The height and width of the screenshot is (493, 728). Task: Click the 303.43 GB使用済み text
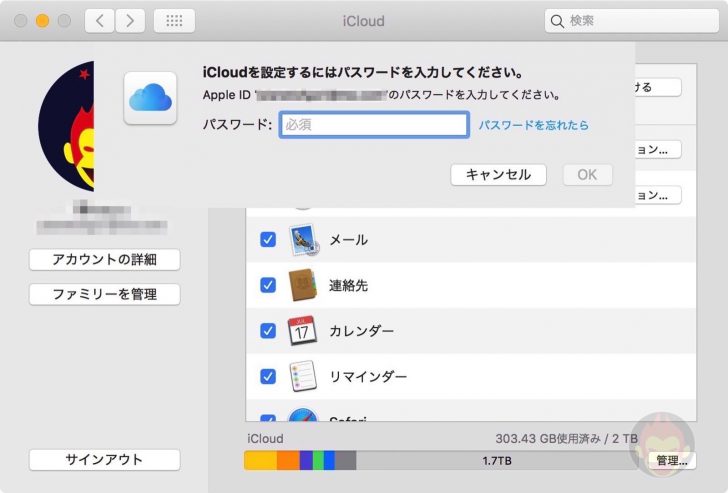548,439
